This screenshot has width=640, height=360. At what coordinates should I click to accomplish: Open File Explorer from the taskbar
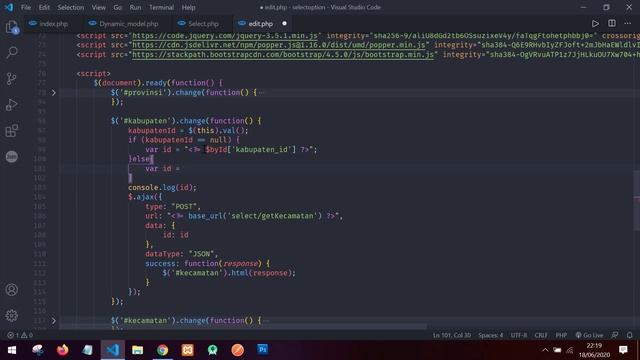pos(138,350)
